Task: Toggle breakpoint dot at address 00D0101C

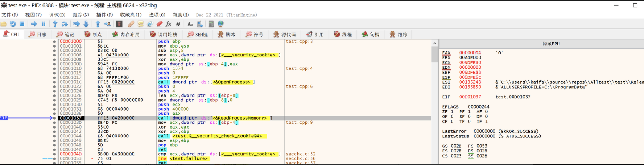Action: click(x=54, y=82)
